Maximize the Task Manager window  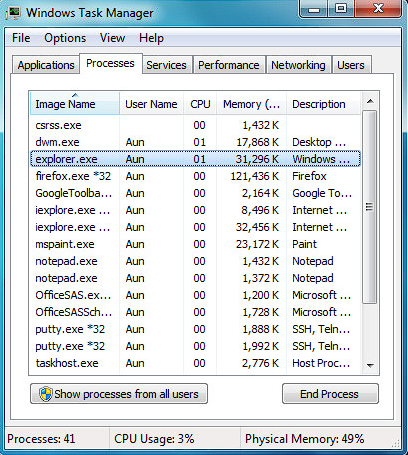coord(341,8)
